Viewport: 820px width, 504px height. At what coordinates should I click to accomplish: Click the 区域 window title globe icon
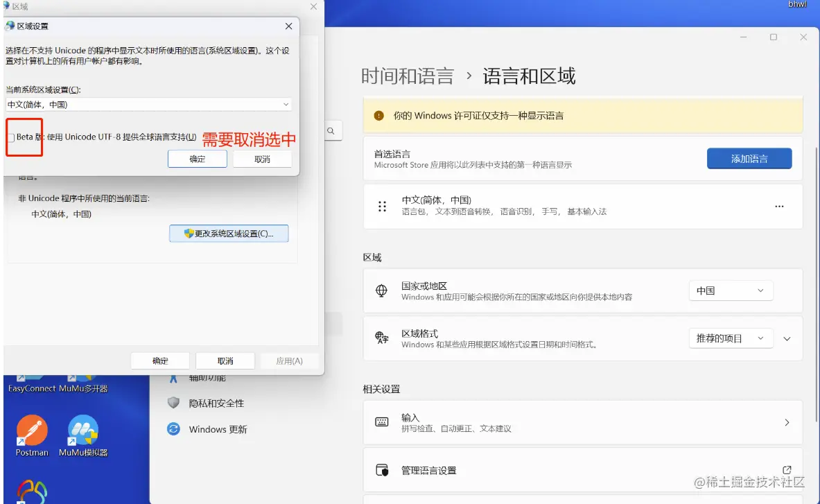pos(6,6)
